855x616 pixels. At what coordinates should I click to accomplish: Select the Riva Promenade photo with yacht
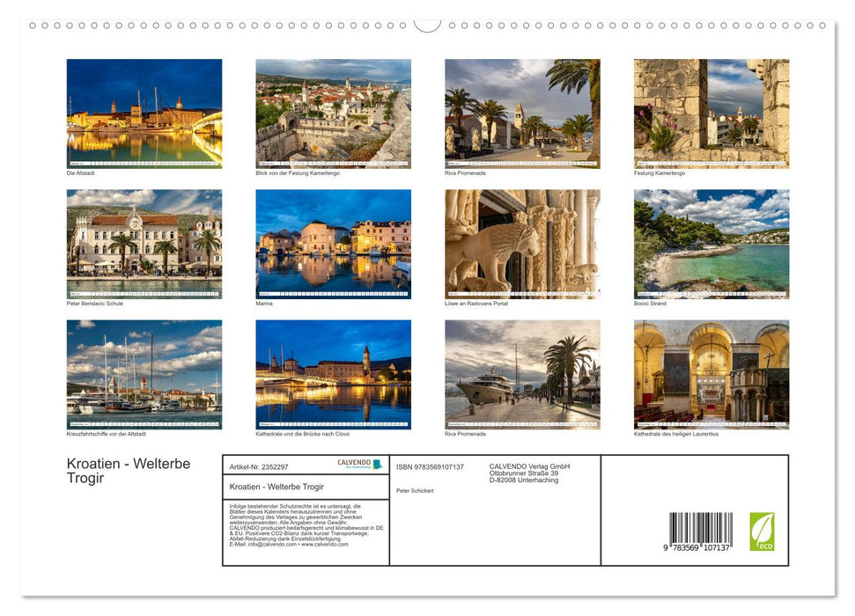522,375
